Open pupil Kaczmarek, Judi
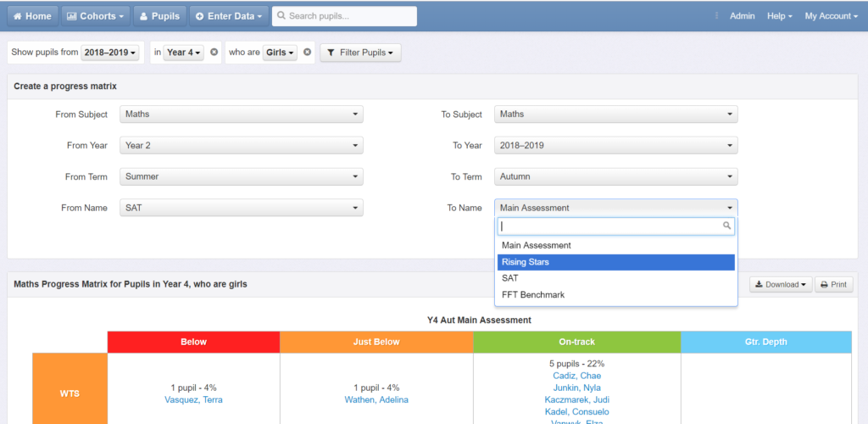 (x=576, y=399)
